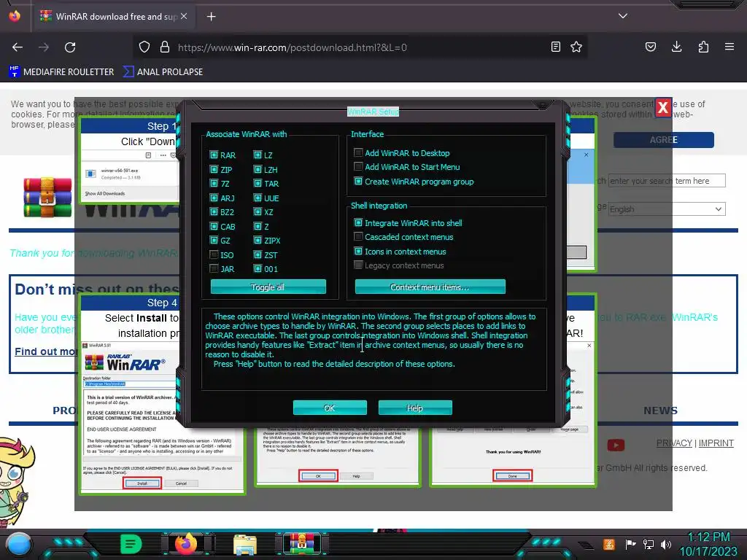Uncheck the ZIP association checkbox
The image size is (747, 560).
214,169
